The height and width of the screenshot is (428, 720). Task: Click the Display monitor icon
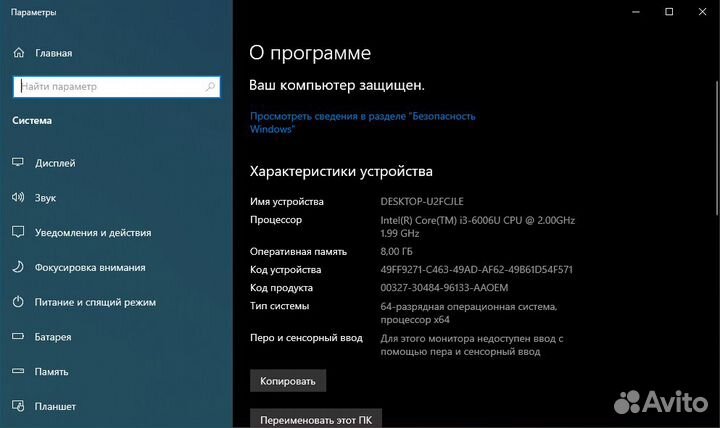point(18,162)
